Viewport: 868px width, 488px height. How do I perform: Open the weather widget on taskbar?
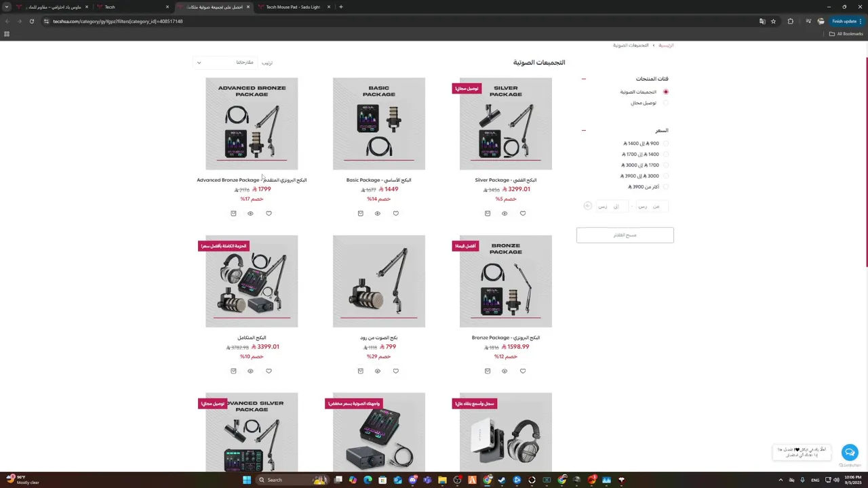click(23, 480)
